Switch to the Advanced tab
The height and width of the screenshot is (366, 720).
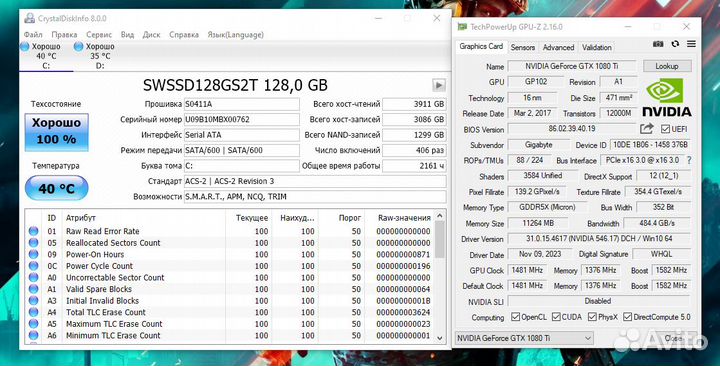pos(558,47)
